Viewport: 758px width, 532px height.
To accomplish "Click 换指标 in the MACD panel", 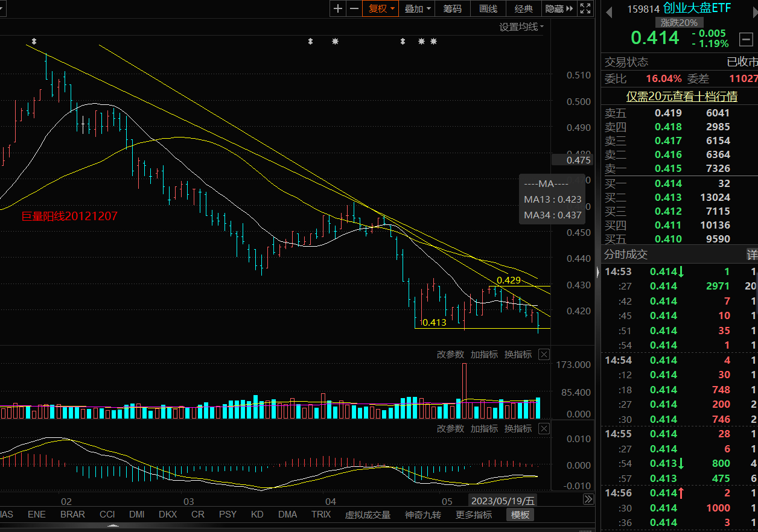I will (518, 428).
